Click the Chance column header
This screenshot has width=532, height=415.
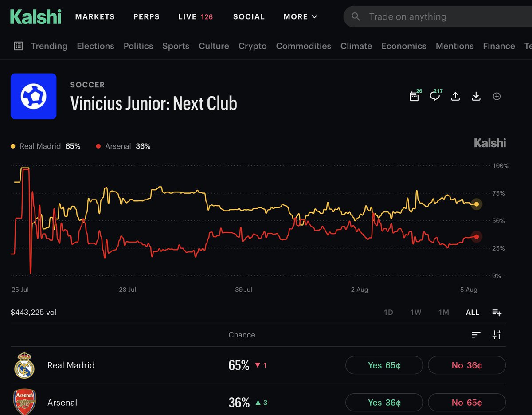242,335
